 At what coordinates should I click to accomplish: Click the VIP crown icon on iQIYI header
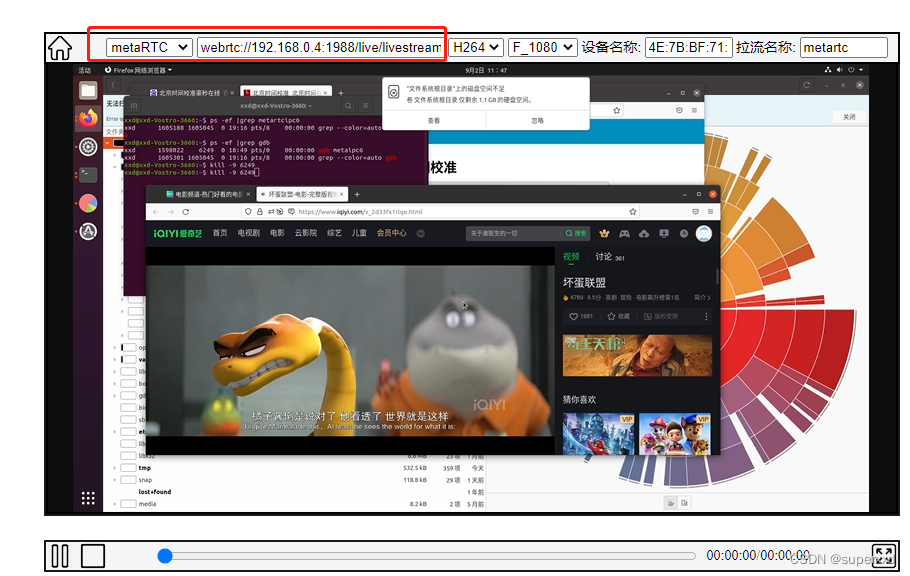coord(604,233)
